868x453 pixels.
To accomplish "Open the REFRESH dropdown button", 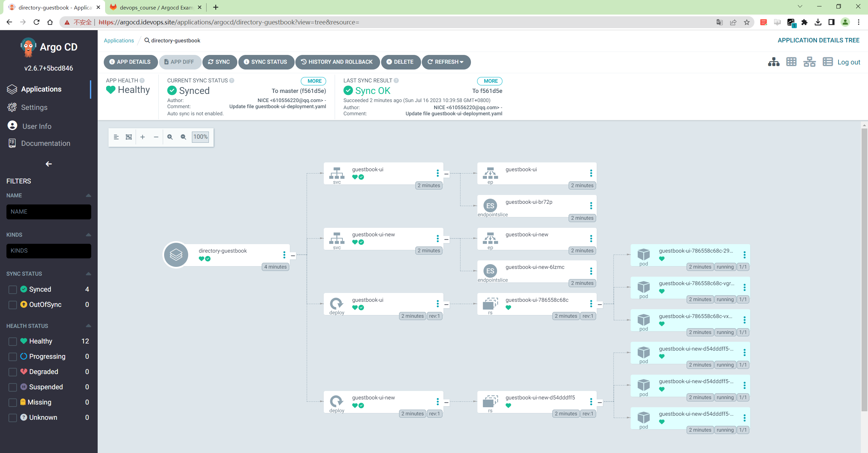I will 446,62.
